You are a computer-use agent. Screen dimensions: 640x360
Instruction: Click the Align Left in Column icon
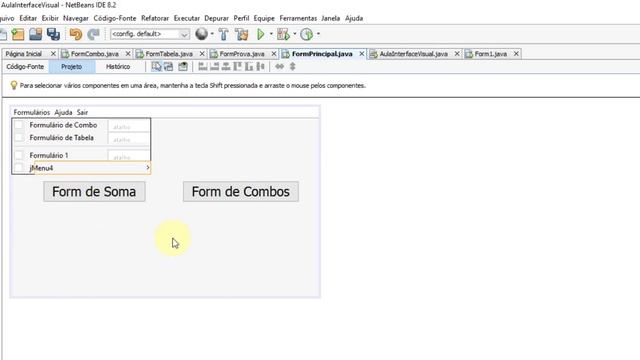coord(203,67)
